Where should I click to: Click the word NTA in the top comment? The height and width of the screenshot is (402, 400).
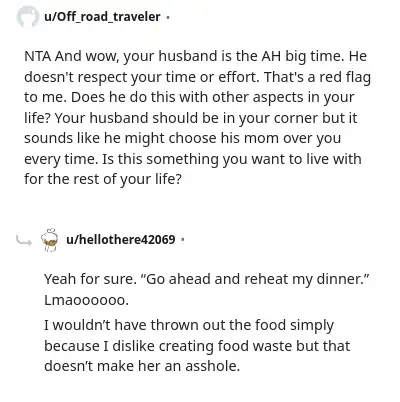click(x=38, y=56)
